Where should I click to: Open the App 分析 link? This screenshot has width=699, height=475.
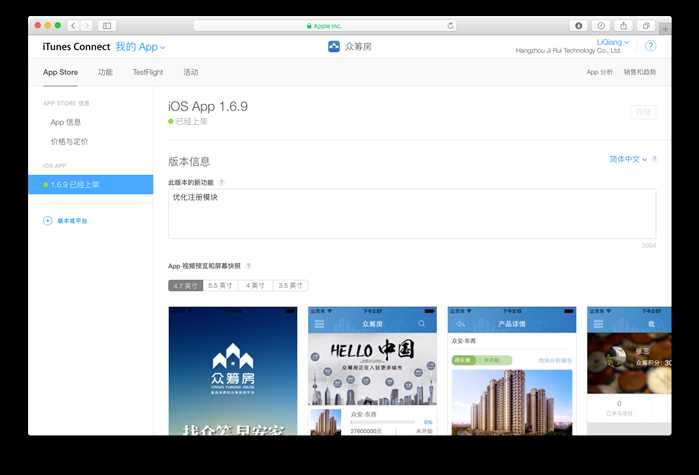599,72
